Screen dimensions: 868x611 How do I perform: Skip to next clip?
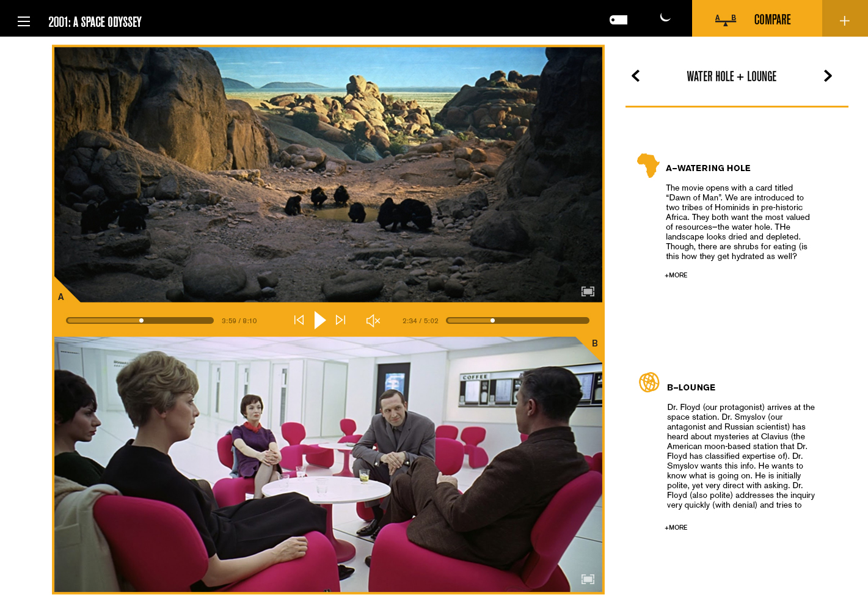[341, 320]
